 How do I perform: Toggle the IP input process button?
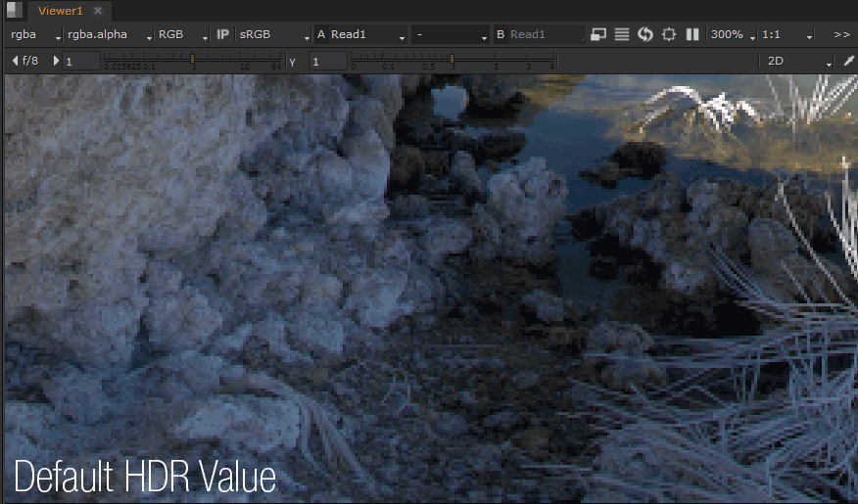click(x=223, y=34)
